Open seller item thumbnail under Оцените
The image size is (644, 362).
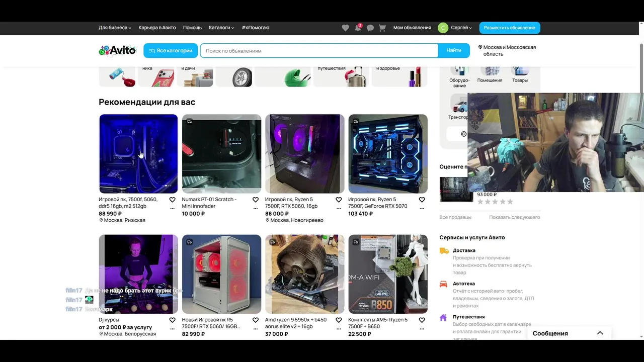[456, 190]
